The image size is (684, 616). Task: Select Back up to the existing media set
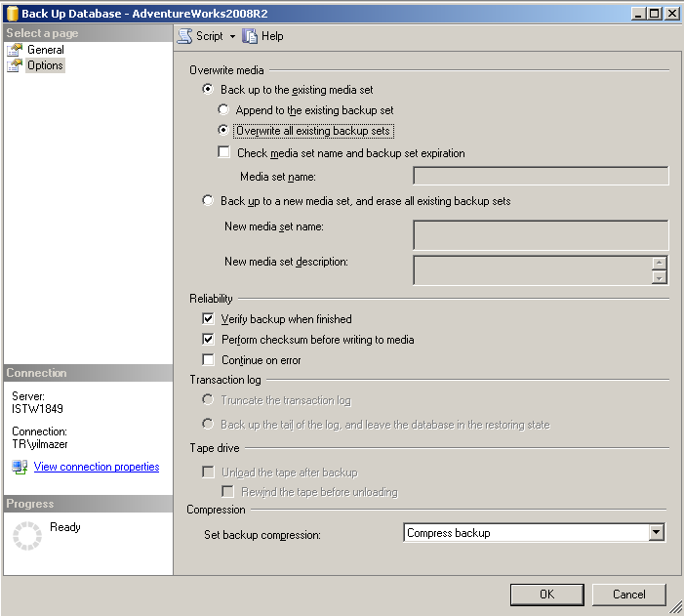click(x=208, y=90)
